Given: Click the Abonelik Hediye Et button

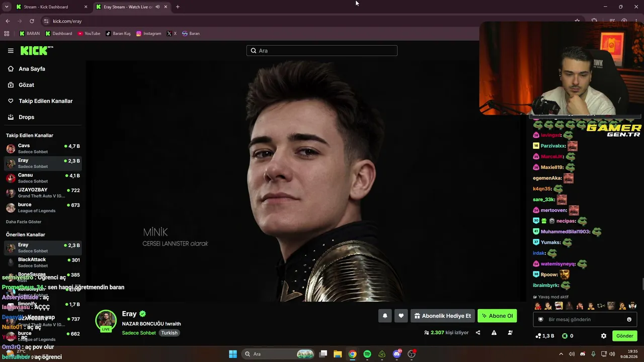Looking at the screenshot, I should tap(442, 316).
